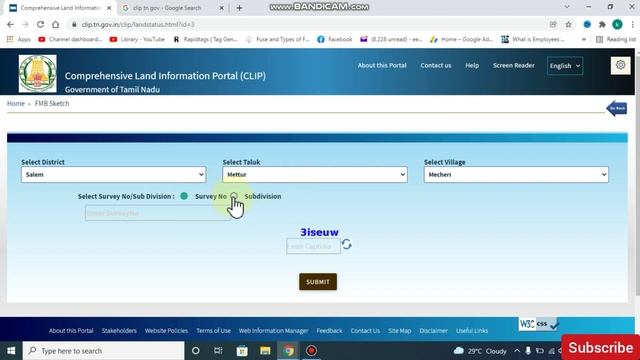Open Terms of Use footer link

click(x=213, y=331)
